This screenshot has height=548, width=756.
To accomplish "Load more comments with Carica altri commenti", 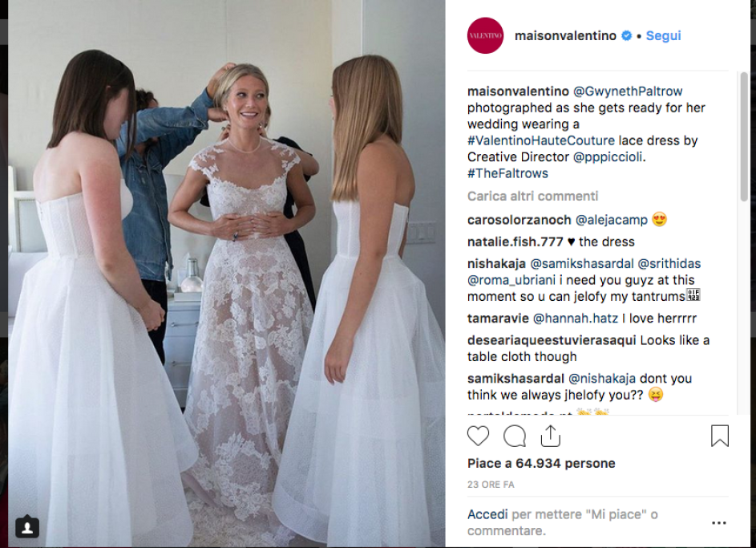I will (532, 197).
